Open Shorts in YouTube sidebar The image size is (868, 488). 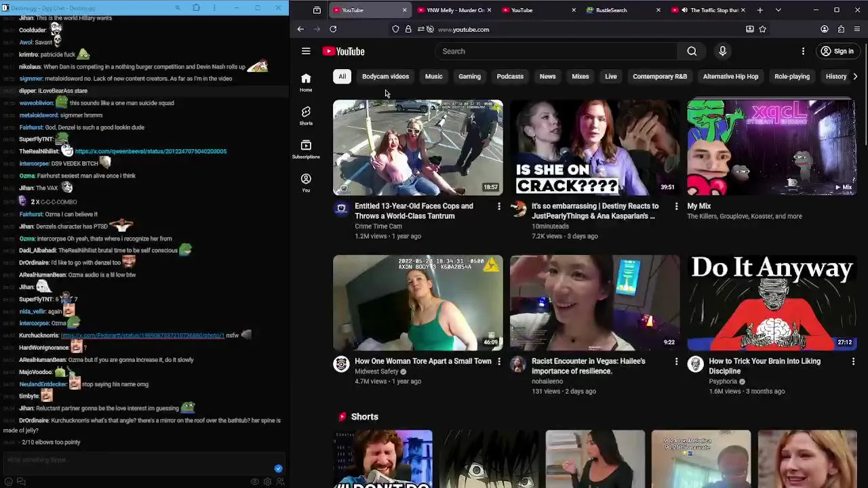tap(306, 115)
